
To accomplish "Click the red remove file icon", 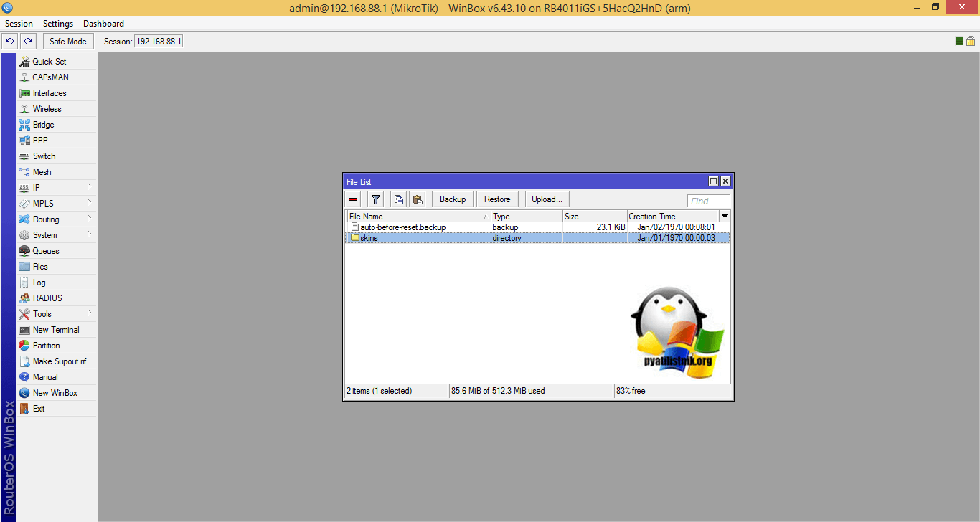I will click(353, 199).
